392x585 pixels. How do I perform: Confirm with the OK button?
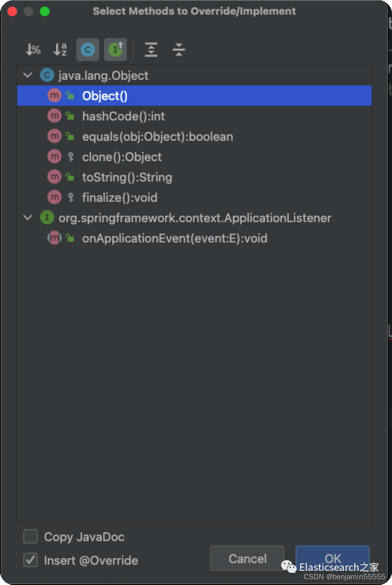[332, 556]
